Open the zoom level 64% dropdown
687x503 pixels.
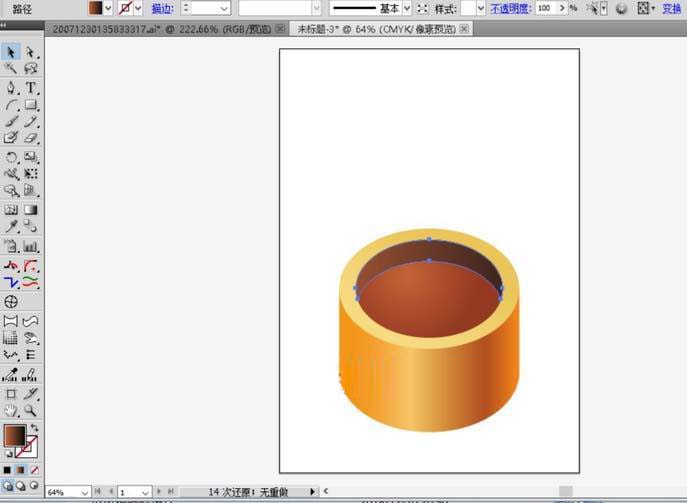[x=84, y=492]
